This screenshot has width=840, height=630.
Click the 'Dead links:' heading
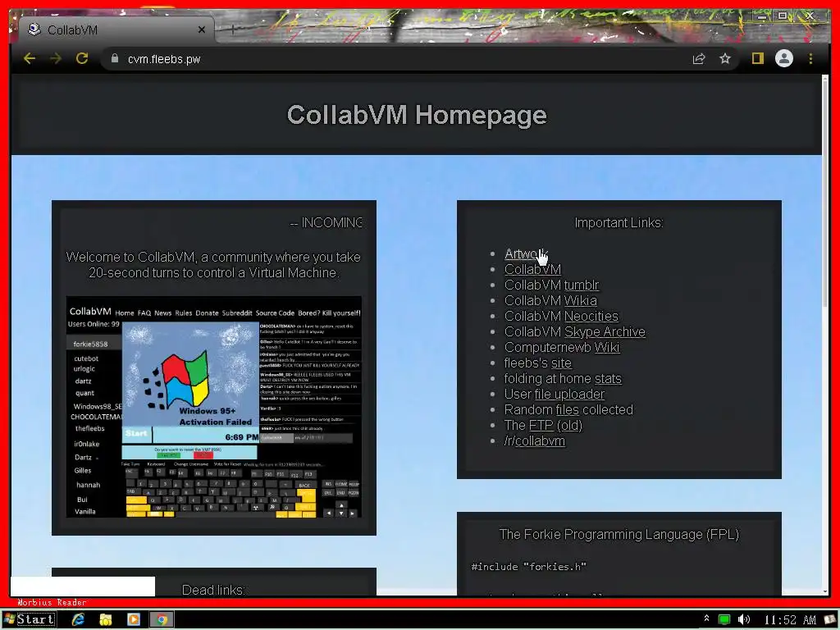[214, 589]
